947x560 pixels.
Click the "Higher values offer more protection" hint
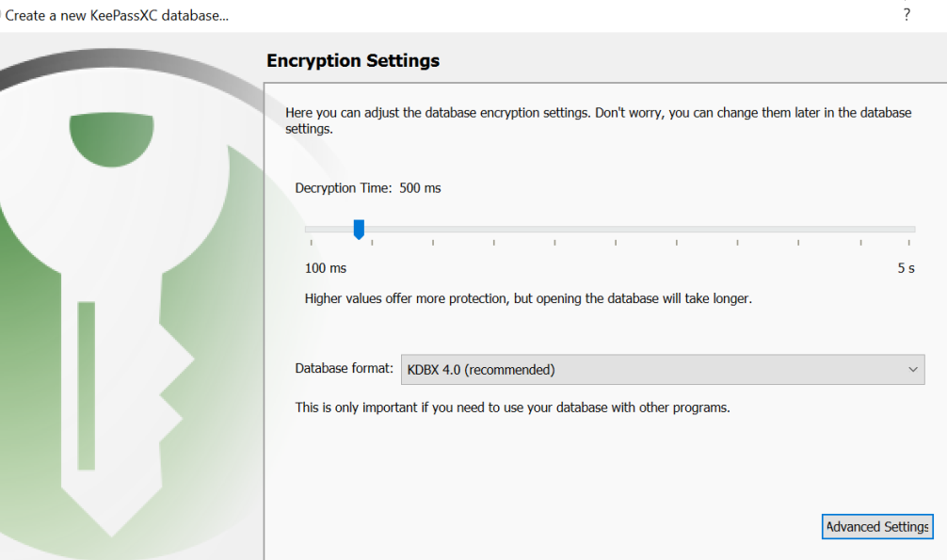click(528, 298)
